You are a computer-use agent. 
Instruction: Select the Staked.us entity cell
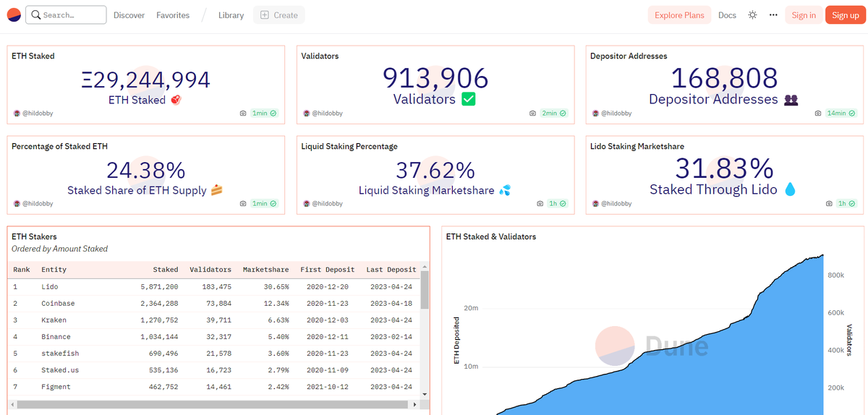tap(60, 370)
